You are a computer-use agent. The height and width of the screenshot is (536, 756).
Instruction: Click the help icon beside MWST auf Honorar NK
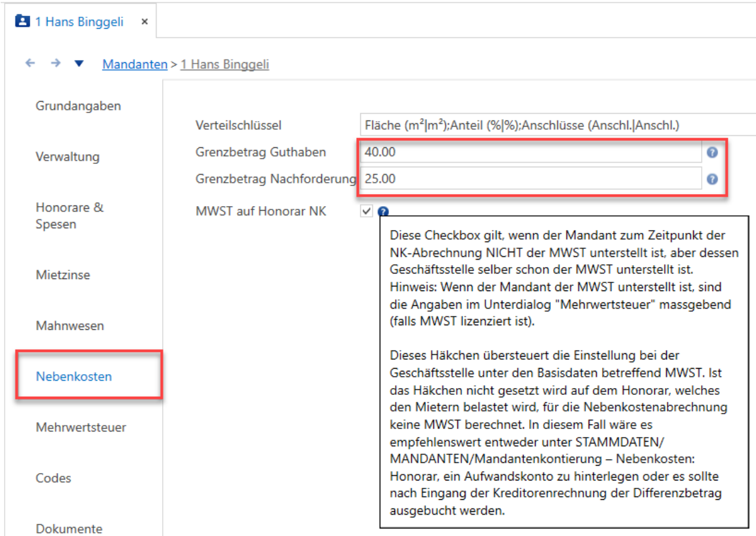[x=383, y=211]
